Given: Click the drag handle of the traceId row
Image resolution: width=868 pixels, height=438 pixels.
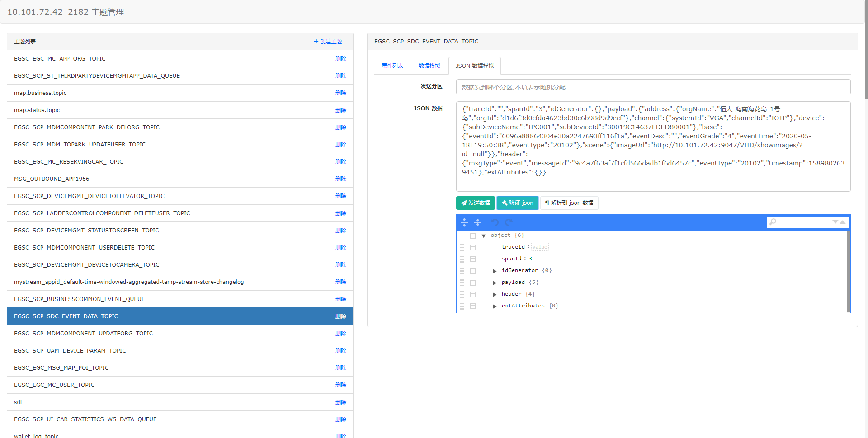Looking at the screenshot, I should tap(462, 247).
